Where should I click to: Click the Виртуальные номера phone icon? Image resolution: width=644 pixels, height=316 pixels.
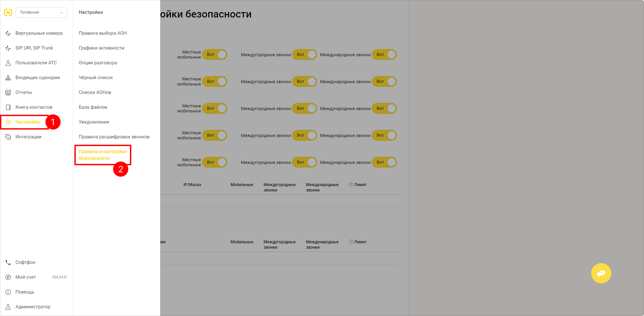pos(8,33)
